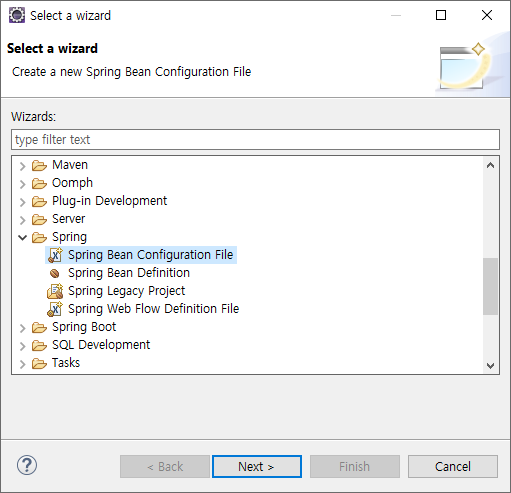Click the Spring Bean Configuration File icon

[55, 255]
